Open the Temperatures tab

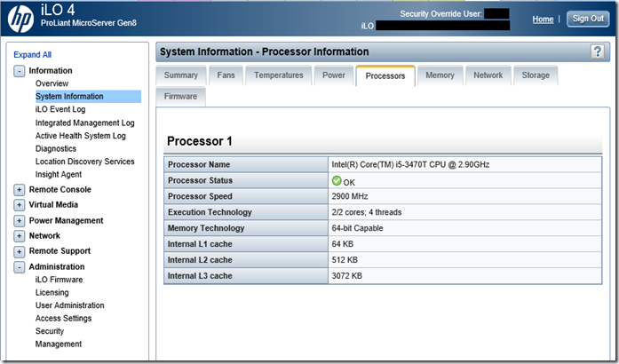pyautogui.click(x=278, y=75)
